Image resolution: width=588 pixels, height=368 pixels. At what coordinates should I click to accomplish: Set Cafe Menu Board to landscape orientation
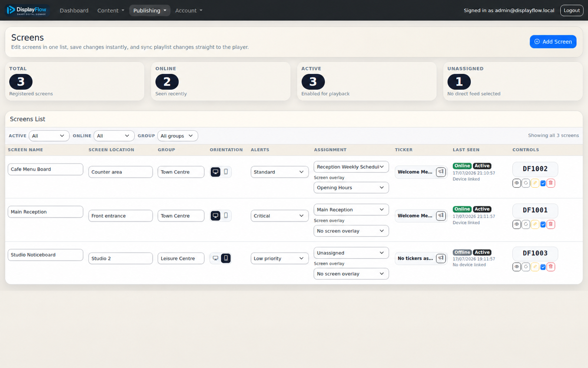point(215,172)
